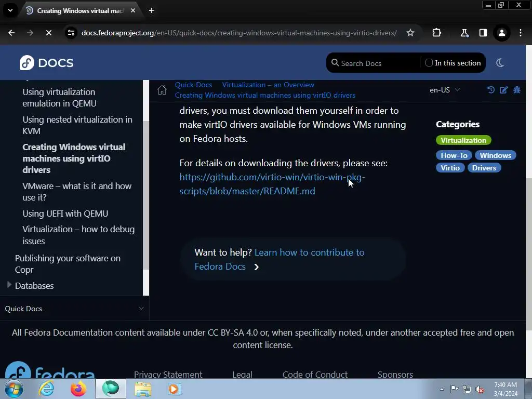Toggle the browser side panel icon
Screen dimensions: 532x399
click(483, 33)
